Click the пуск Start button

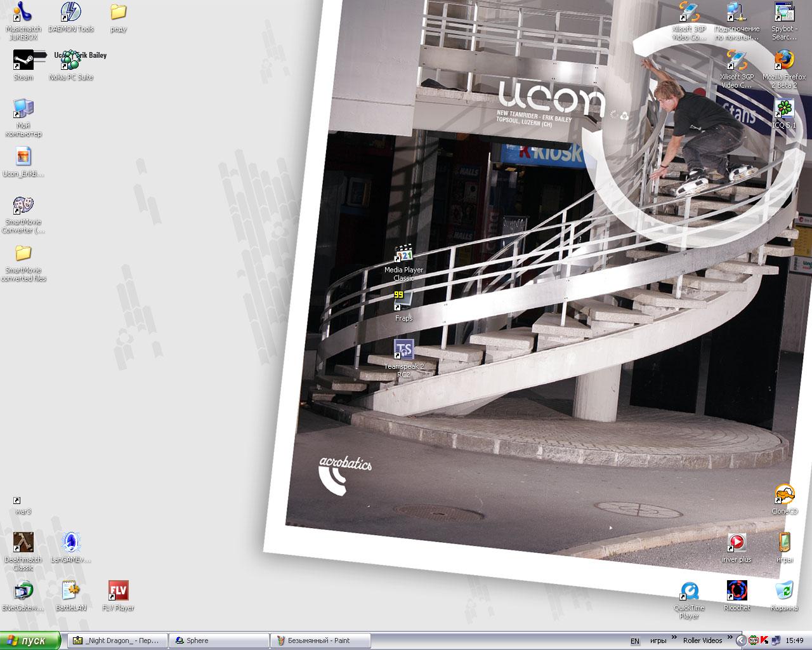pyautogui.click(x=30, y=640)
